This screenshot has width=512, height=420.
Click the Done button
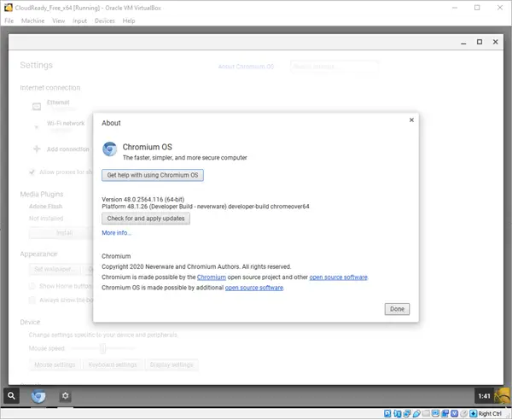click(x=397, y=309)
